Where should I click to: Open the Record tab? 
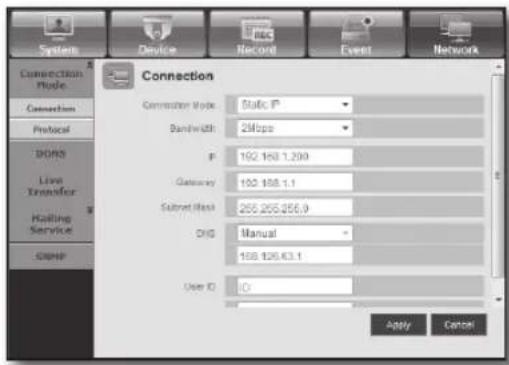click(x=257, y=34)
